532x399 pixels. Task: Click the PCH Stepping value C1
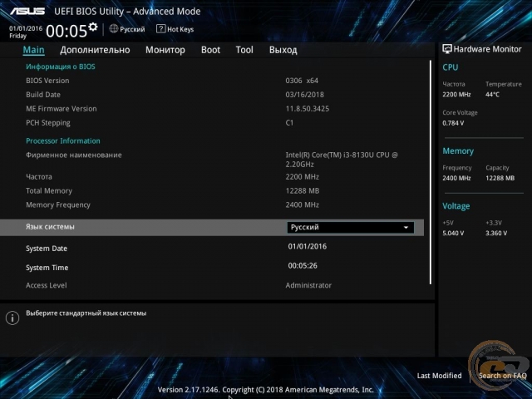[x=289, y=123]
